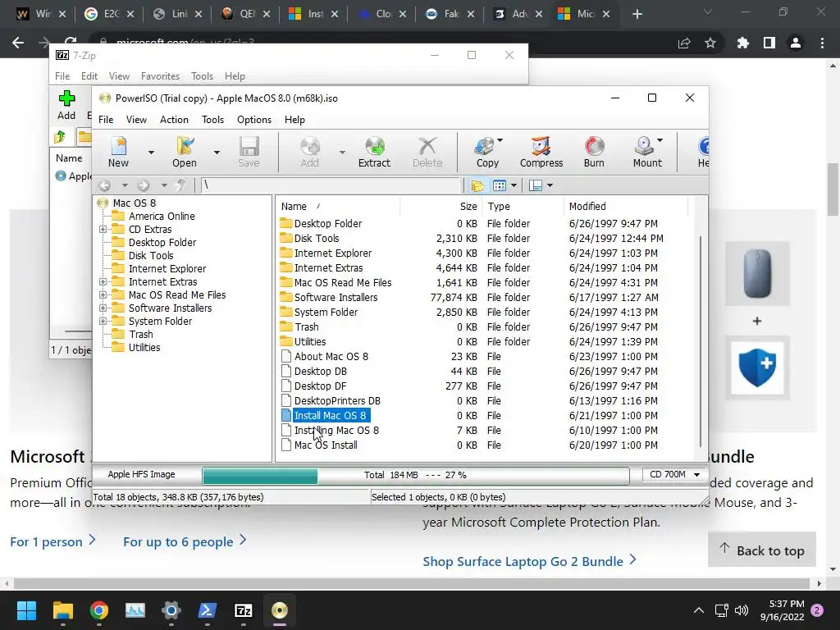Open the Action menu
The image size is (840, 630).
coord(174,120)
